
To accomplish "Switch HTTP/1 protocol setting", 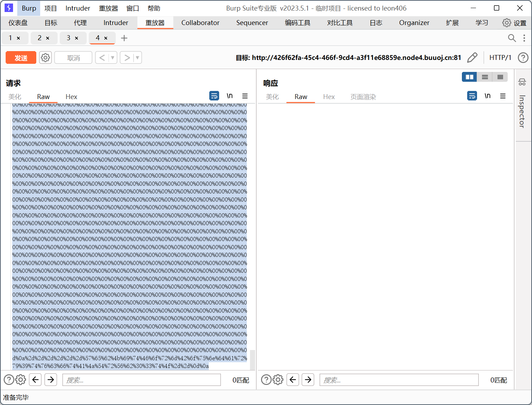I will tap(500, 57).
